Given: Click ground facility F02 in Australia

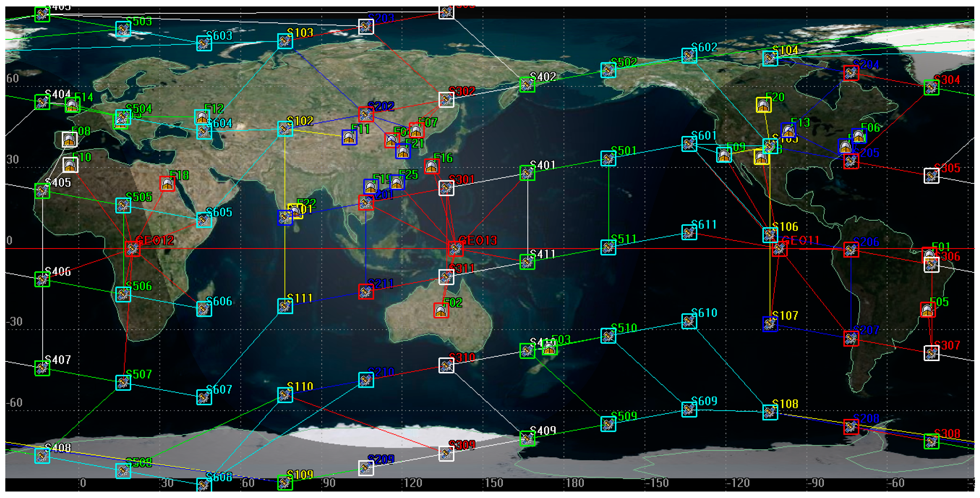Looking at the screenshot, I should (x=441, y=310).
